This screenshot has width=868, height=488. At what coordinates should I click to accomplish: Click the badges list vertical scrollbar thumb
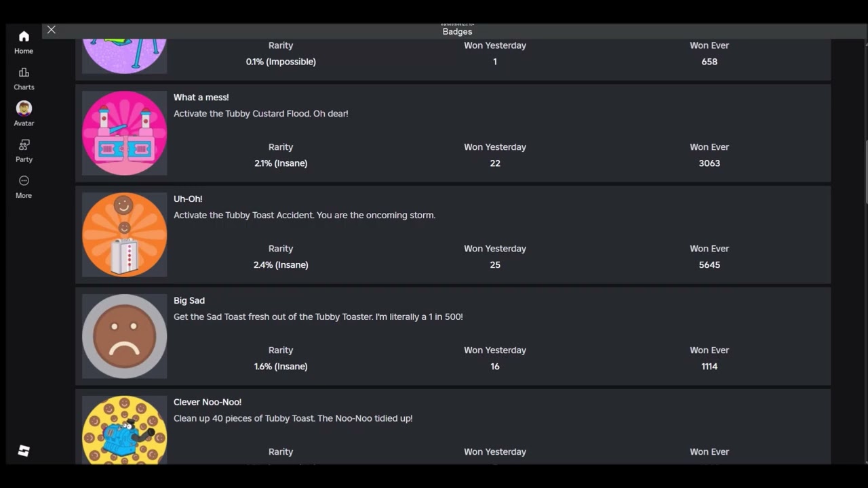coord(866,172)
